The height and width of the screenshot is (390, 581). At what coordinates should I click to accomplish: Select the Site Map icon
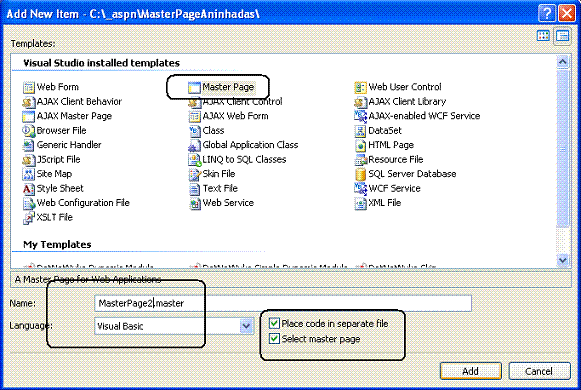(x=29, y=174)
